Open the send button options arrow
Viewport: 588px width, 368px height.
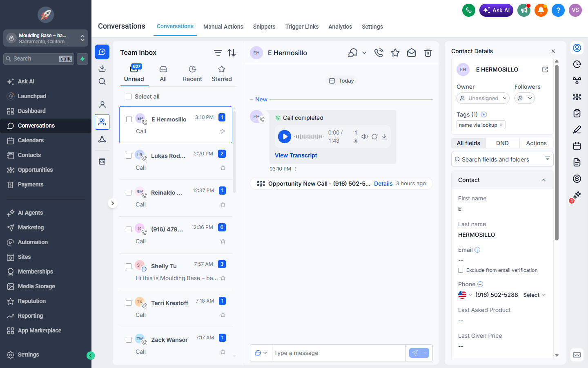click(x=425, y=353)
